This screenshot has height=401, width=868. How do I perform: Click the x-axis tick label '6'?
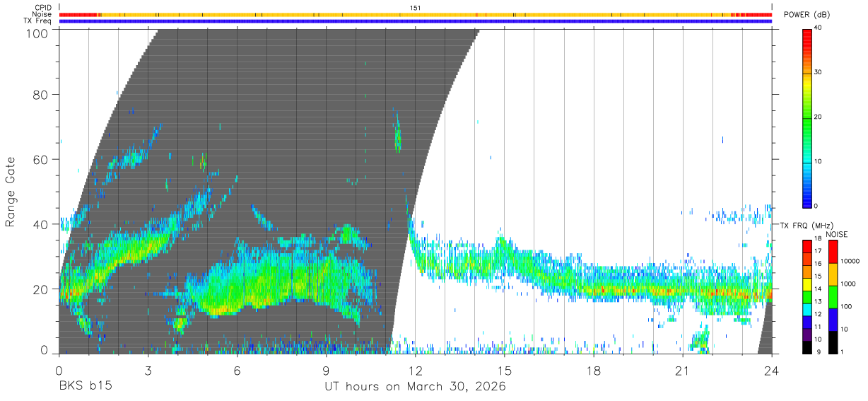[237, 371]
